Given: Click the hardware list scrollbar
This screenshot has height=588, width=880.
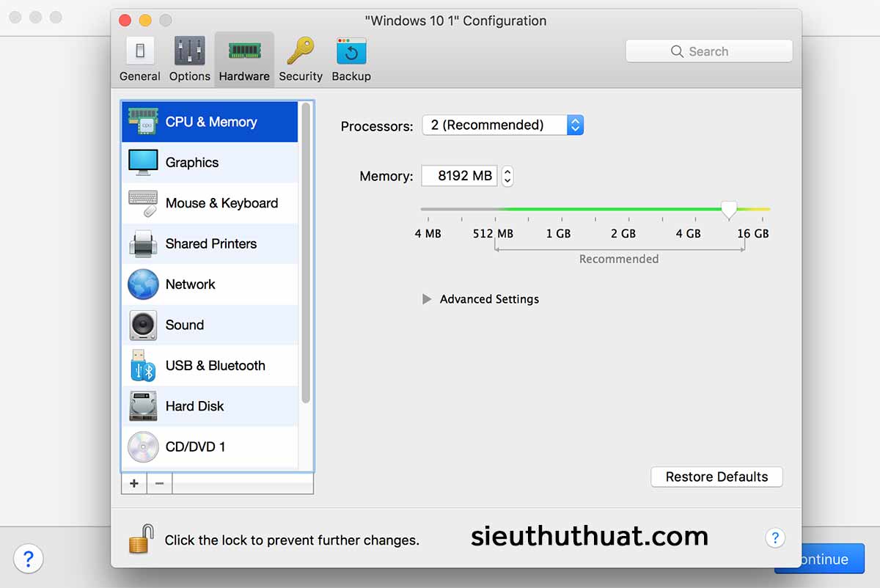Looking at the screenshot, I should click(x=306, y=253).
